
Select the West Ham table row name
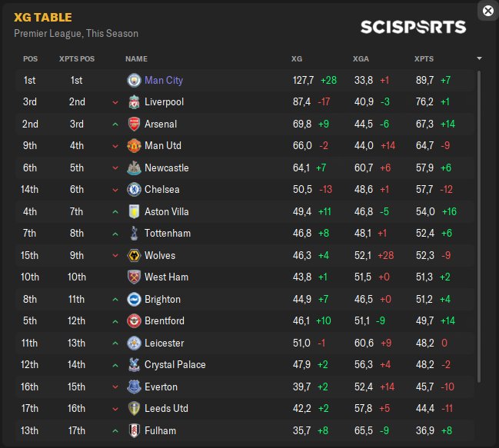click(166, 277)
